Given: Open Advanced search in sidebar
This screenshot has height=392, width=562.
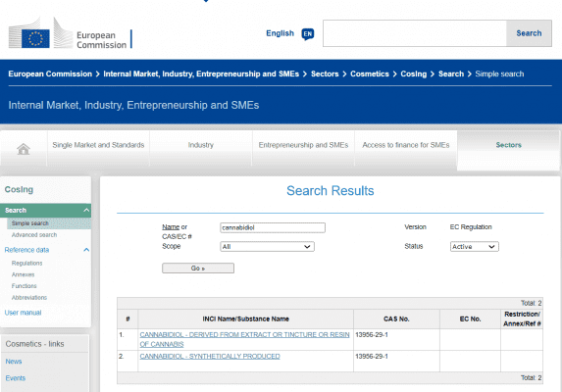Looking at the screenshot, I should point(34,235).
